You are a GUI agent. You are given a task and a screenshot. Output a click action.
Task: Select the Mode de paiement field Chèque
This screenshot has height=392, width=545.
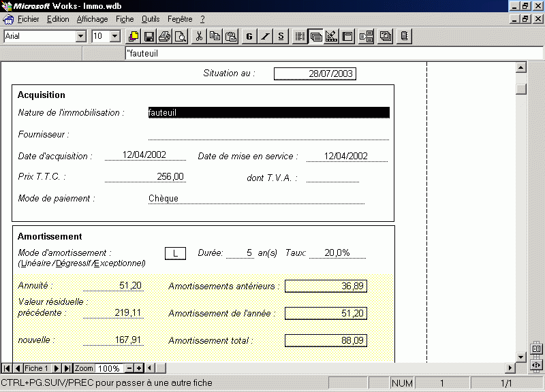(257, 198)
